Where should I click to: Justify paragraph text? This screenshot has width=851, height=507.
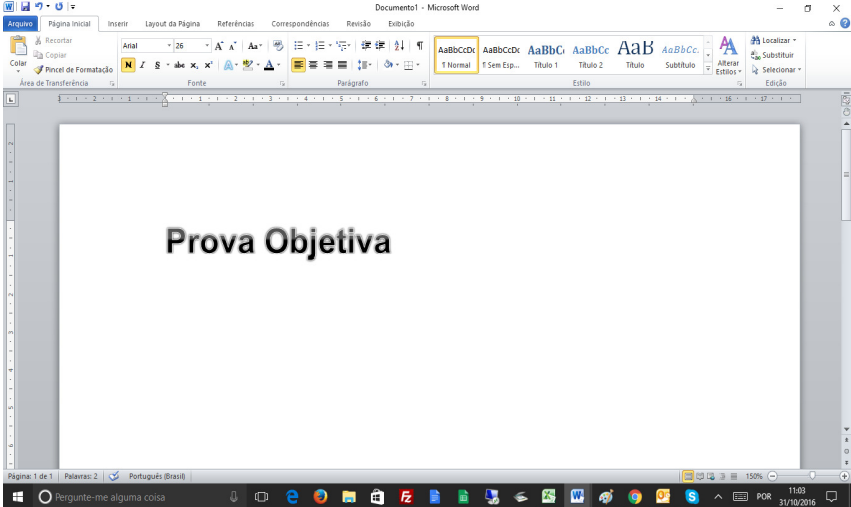coord(342,65)
